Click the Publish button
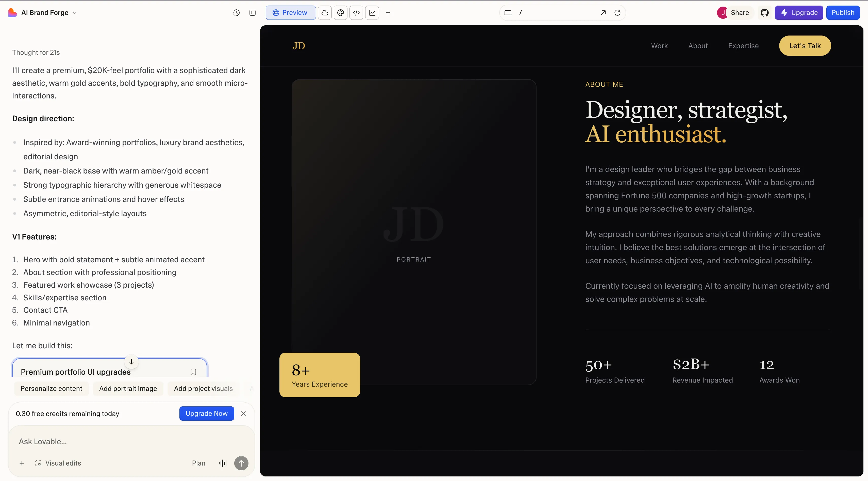The width and height of the screenshot is (868, 481). (x=843, y=13)
